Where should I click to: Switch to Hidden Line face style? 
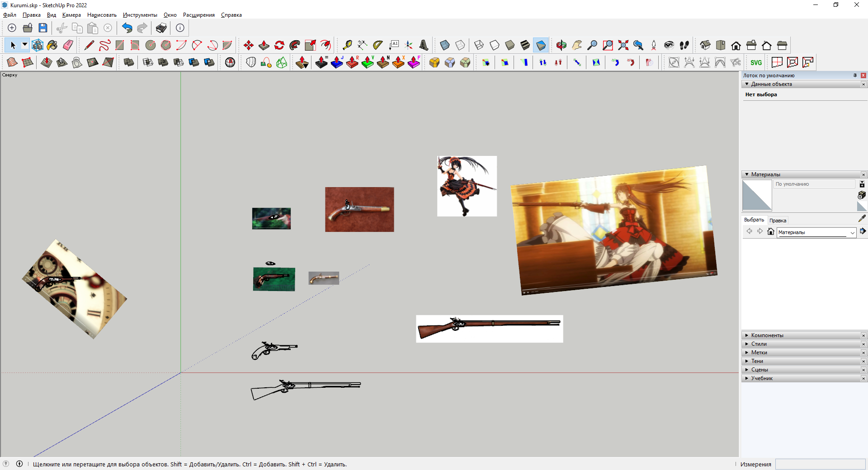coord(495,45)
